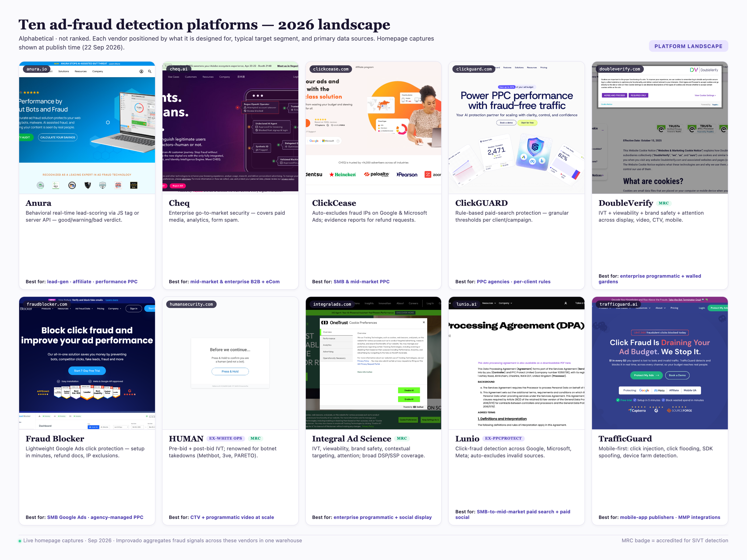The image size is (747, 560).
Task: Click the account icon in Anura's header
Action: [141, 71]
